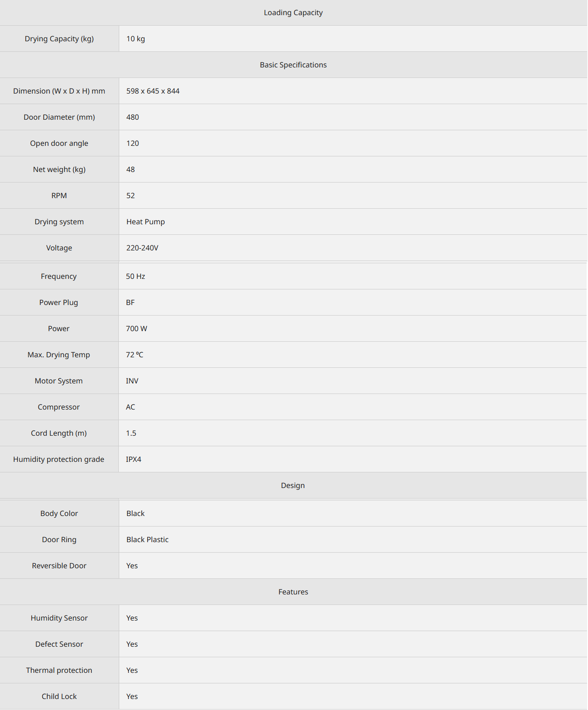This screenshot has width=588, height=710.
Task: Click the Child Lock row label
Action: (x=59, y=696)
